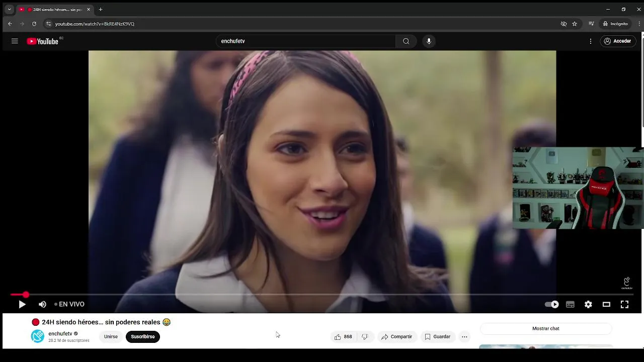Reload the page with the refresh icon

34,24
